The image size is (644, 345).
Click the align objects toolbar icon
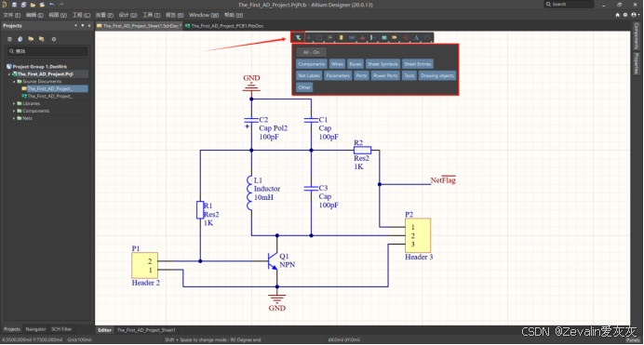point(330,37)
